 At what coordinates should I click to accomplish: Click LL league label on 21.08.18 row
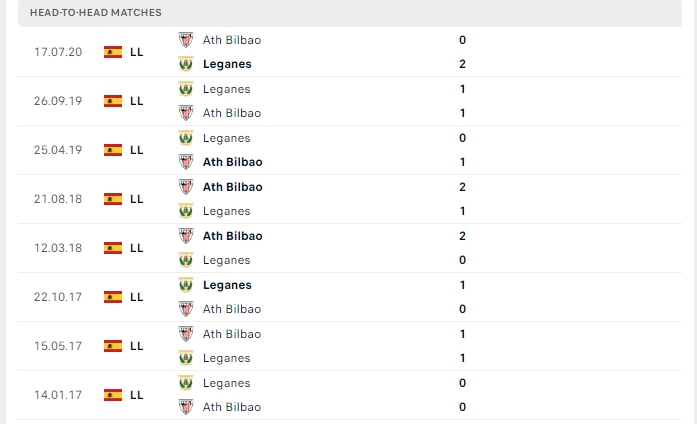(x=137, y=199)
